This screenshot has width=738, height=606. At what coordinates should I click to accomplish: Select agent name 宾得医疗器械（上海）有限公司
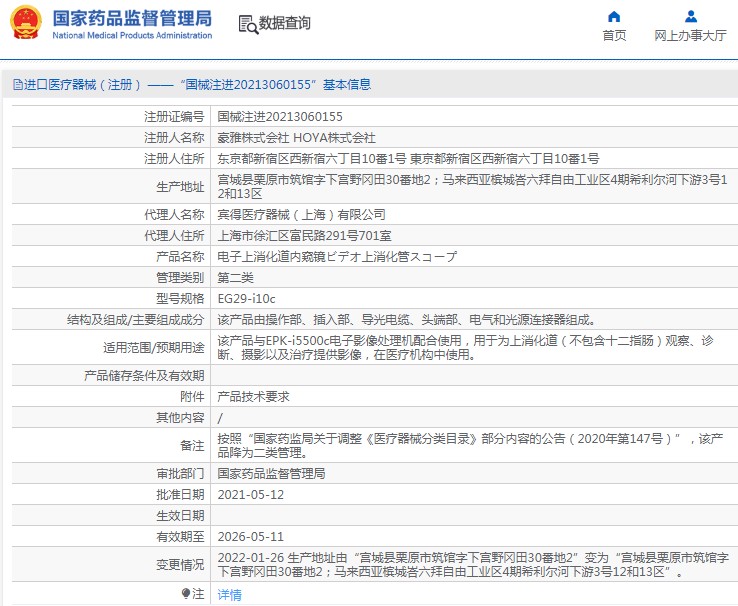pyautogui.click(x=301, y=215)
